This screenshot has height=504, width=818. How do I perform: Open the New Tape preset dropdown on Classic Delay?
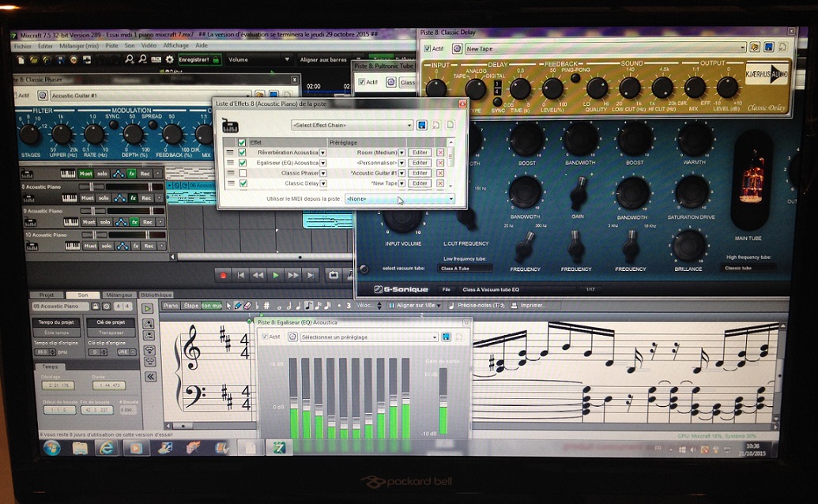pyautogui.click(x=744, y=48)
